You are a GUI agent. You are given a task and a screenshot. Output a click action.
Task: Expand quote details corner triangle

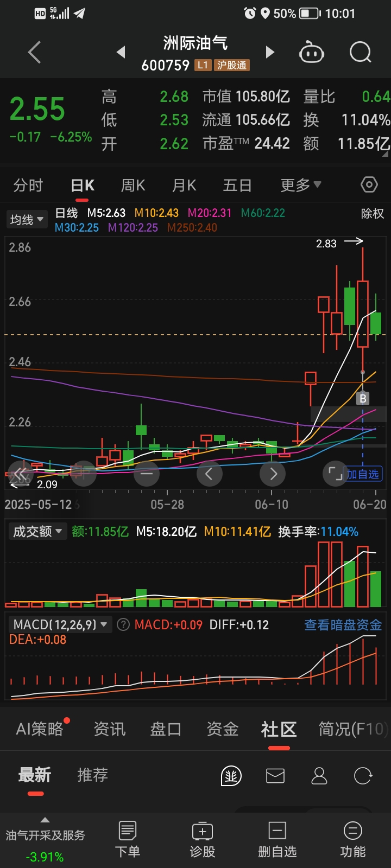coord(386,155)
